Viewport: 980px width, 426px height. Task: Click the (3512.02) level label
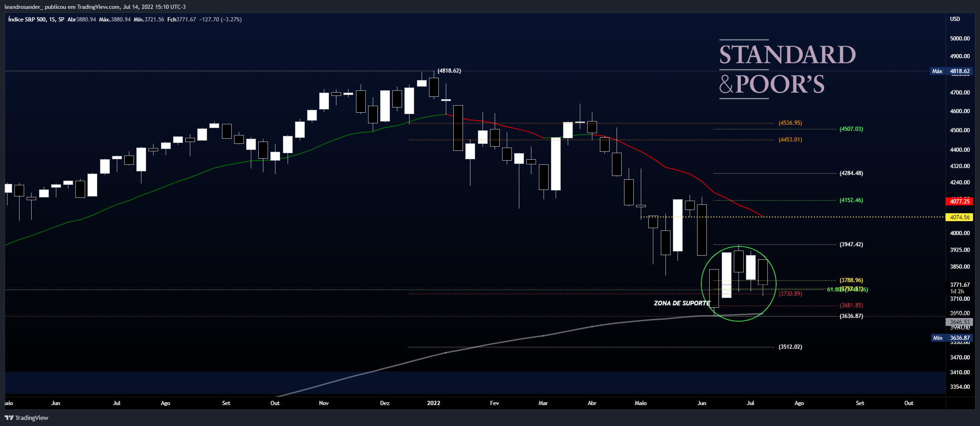790,347
